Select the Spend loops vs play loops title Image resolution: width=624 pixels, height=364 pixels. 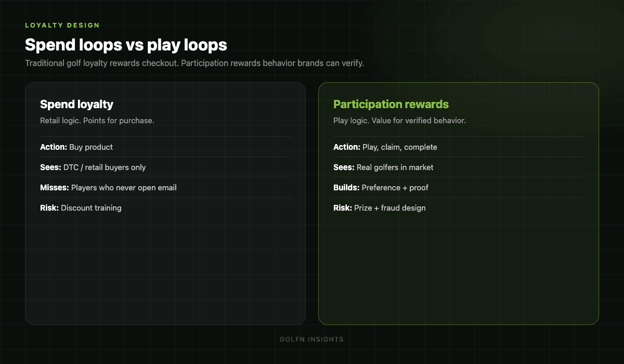[126, 45]
